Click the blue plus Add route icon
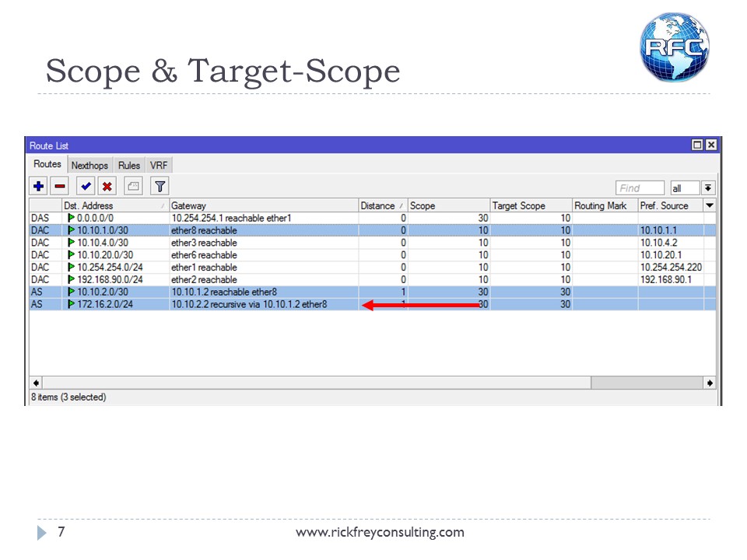 point(39,186)
